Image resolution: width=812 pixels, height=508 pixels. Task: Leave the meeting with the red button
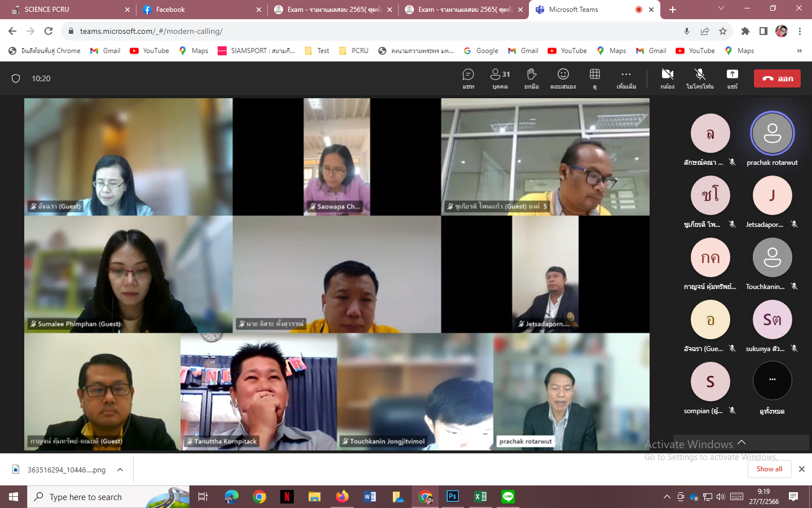click(x=777, y=78)
